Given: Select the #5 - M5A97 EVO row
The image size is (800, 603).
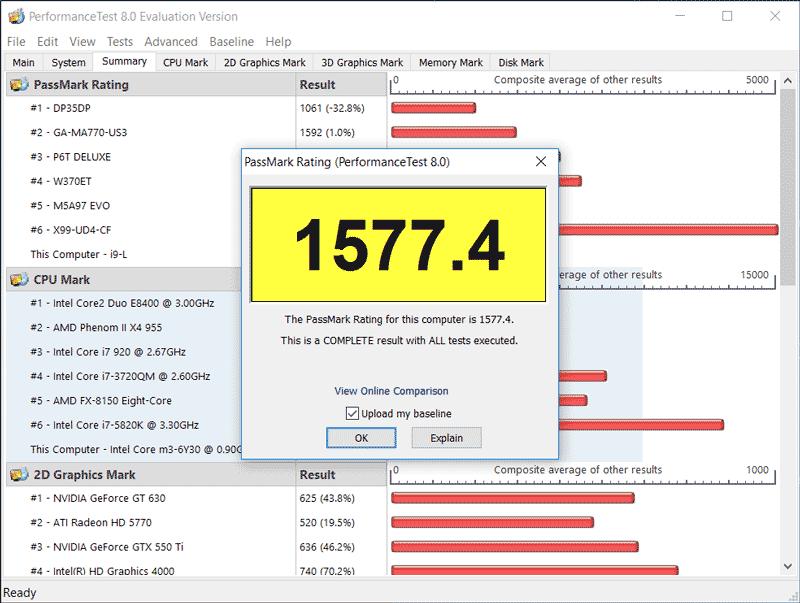Looking at the screenshot, I should (x=123, y=206).
